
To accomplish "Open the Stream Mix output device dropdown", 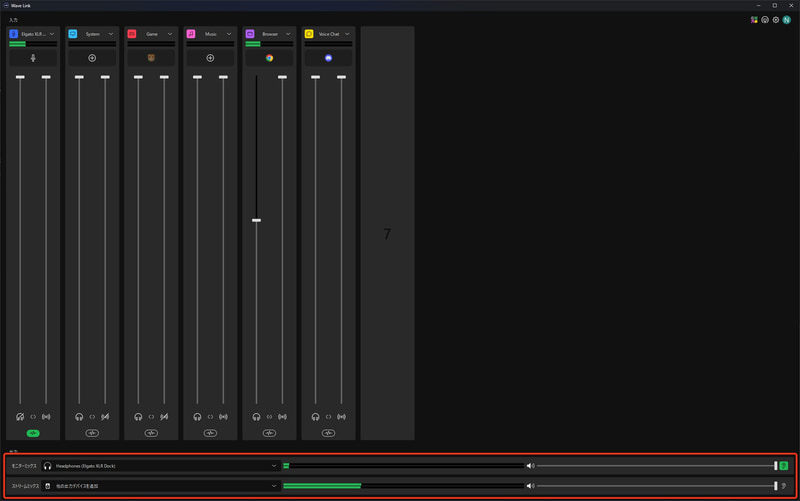I will [x=161, y=486].
